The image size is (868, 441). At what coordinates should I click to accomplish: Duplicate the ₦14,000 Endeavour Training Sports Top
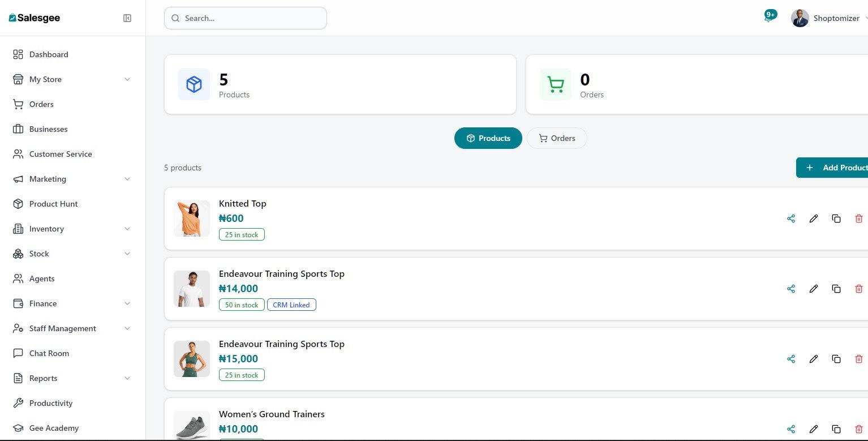(x=836, y=289)
